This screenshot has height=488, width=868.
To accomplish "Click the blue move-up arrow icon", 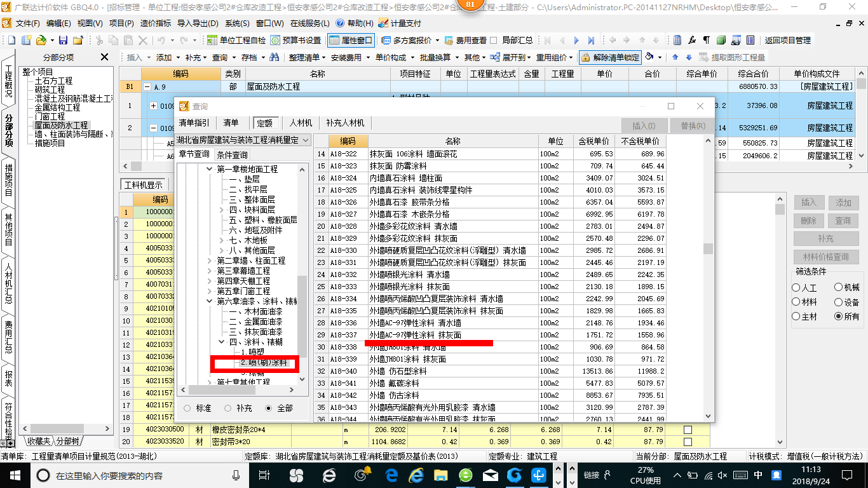I will pyautogui.click(x=675, y=57).
